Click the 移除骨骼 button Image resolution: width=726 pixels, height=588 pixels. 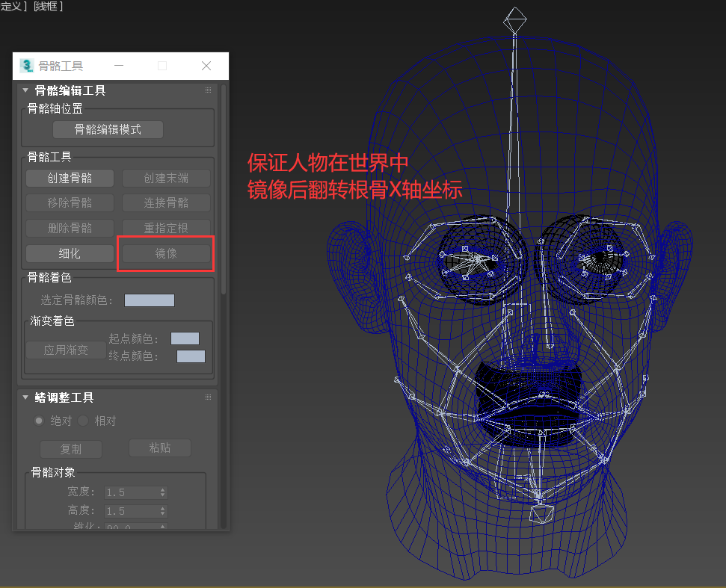tap(70, 202)
